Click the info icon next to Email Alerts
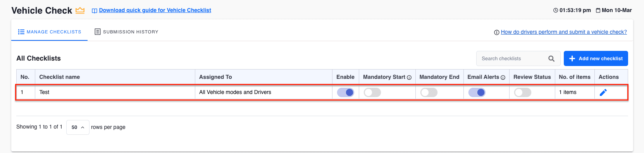Viewport: 644px width, 153px height. coord(503,77)
